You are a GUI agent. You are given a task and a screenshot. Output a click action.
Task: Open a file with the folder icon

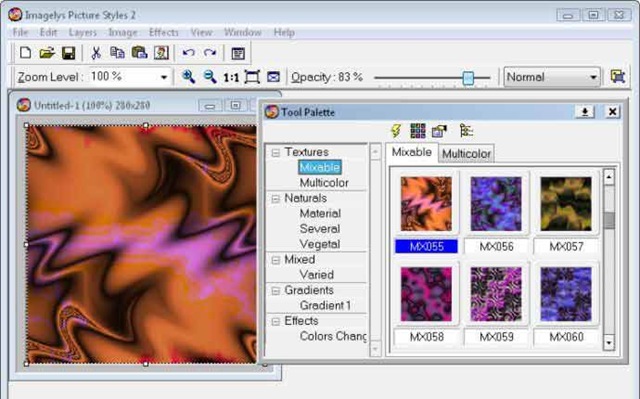coord(47,53)
